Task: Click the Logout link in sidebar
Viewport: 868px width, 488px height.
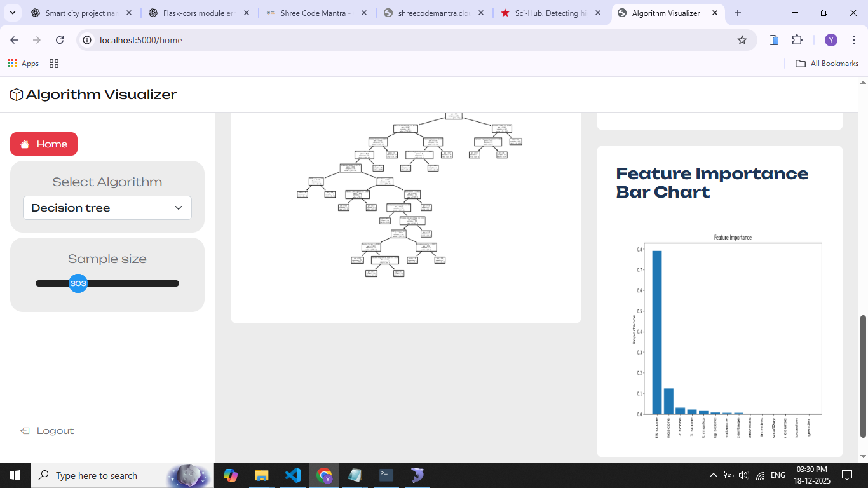Action: click(x=55, y=431)
